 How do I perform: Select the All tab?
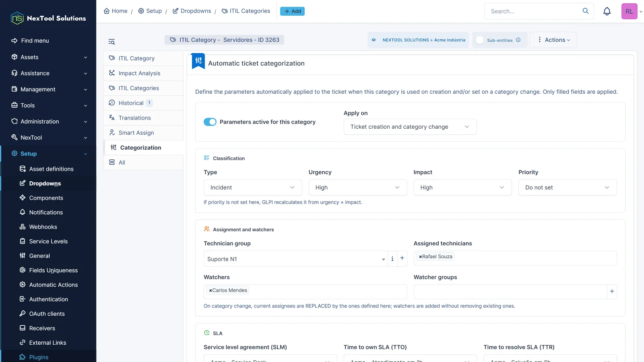[x=143, y=162]
